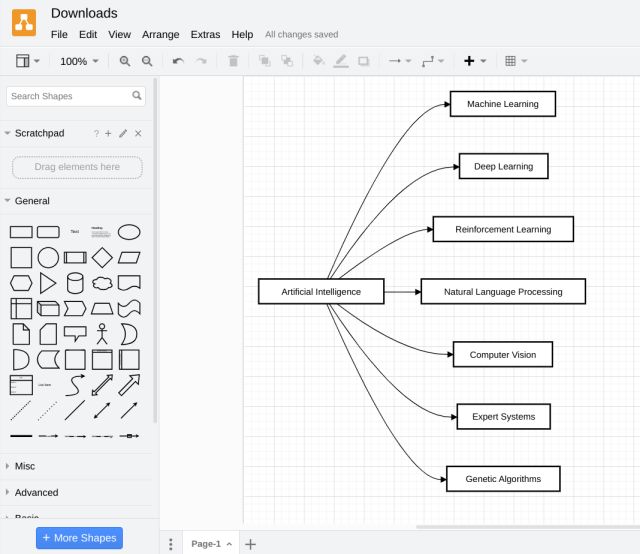This screenshot has width=640, height=554.
Task: Select the Triangle shape in General palette
Action: [x=48, y=283]
